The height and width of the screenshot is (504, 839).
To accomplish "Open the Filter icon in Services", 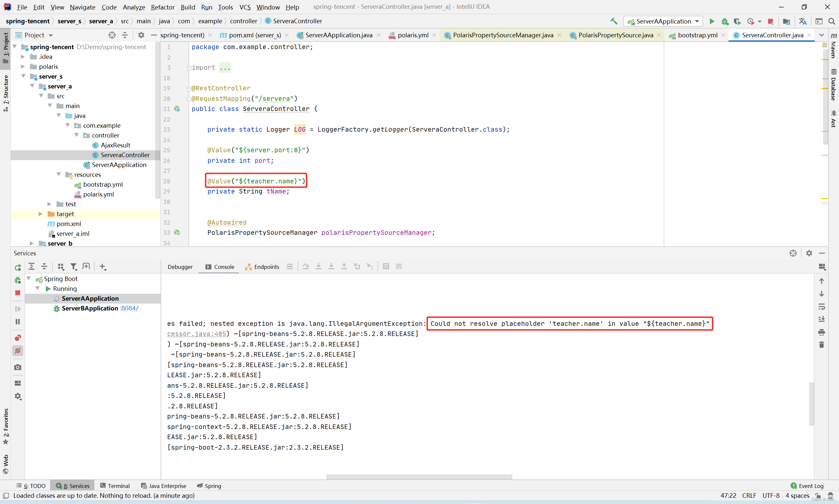I will [73, 266].
